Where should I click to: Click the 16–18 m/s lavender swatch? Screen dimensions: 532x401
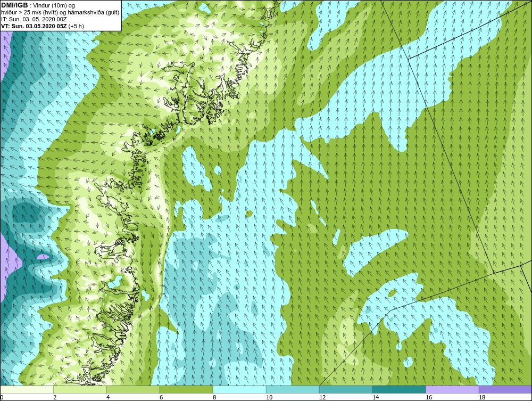[x=452, y=389]
